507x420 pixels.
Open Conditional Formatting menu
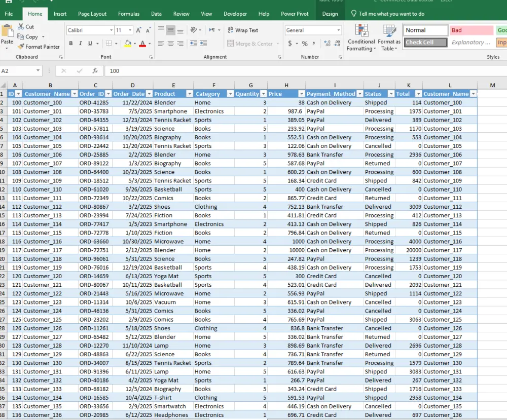tap(361, 38)
